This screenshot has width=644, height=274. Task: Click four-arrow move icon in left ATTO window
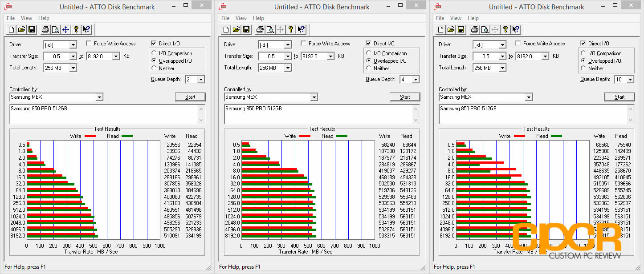tap(65, 30)
